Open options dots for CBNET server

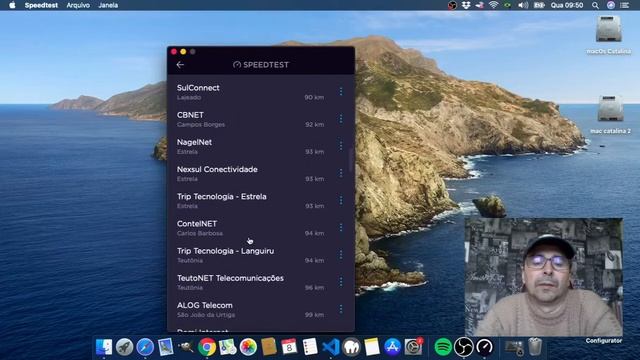pyautogui.click(x=341, y=119)
